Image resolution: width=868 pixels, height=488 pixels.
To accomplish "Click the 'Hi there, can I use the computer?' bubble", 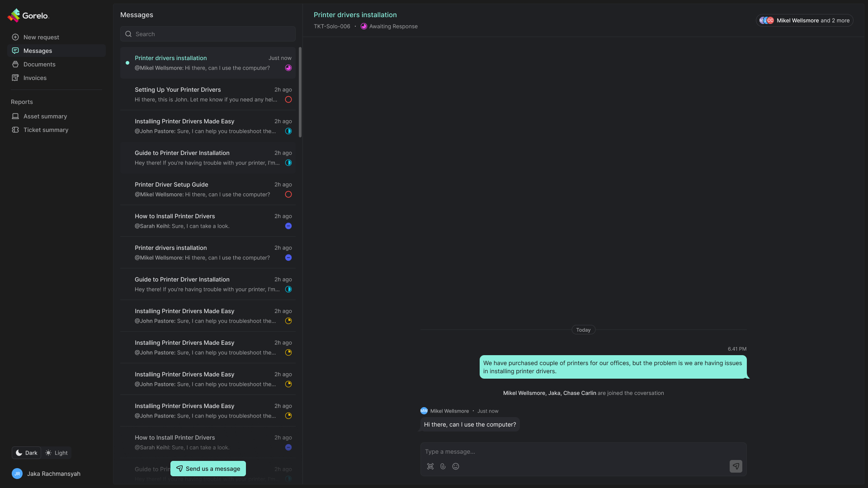I will coord(470,425).
